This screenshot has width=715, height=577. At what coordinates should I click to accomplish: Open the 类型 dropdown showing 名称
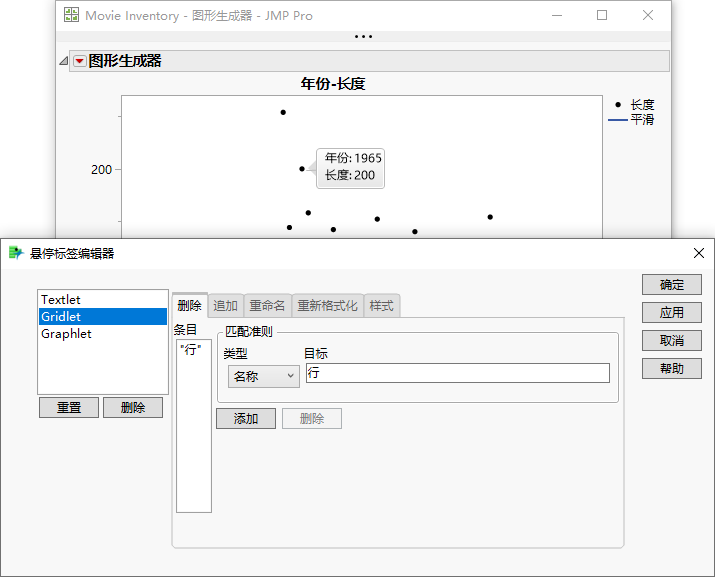coord(264,376)
